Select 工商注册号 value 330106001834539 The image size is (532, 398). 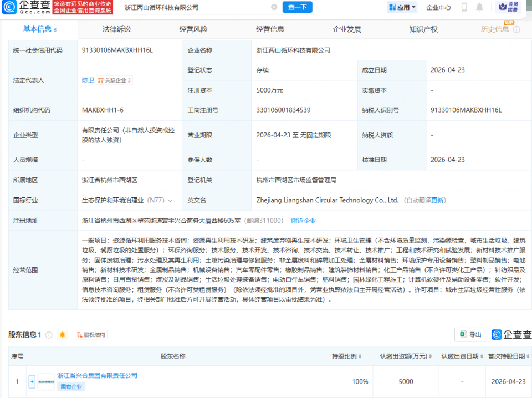[x=283, y=110]
